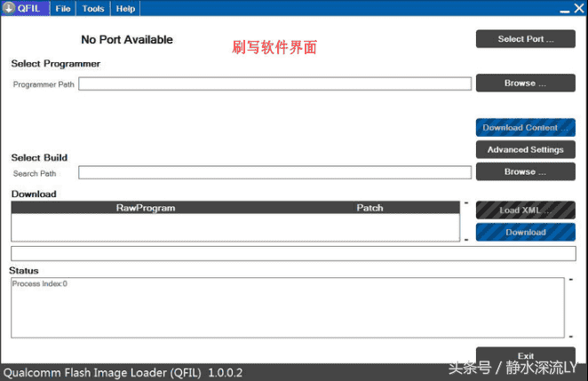Click the Programmer Path input field
The image size is (588, 381).
(x=274, y=83)
